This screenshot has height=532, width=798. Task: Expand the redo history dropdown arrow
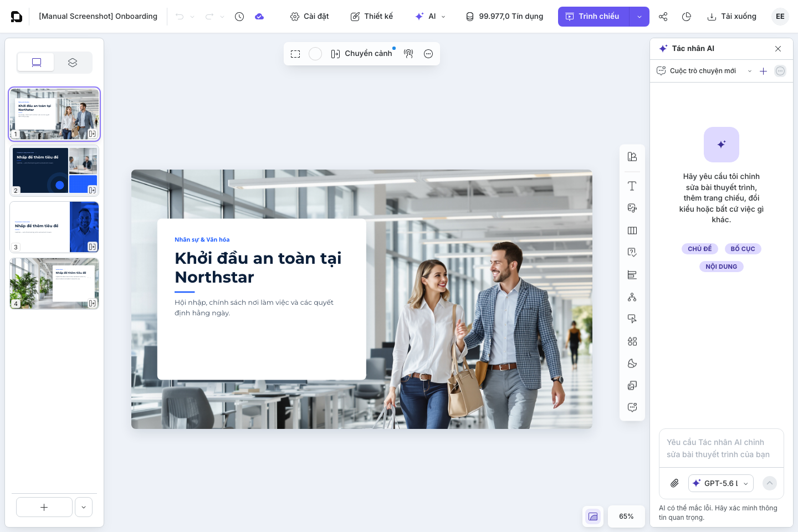222,17
